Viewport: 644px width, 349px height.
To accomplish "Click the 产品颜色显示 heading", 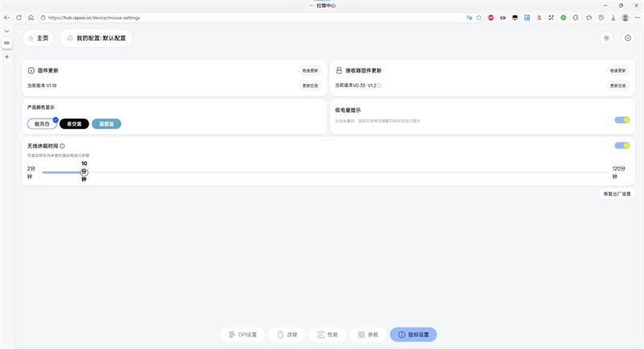I will (41, 107).
